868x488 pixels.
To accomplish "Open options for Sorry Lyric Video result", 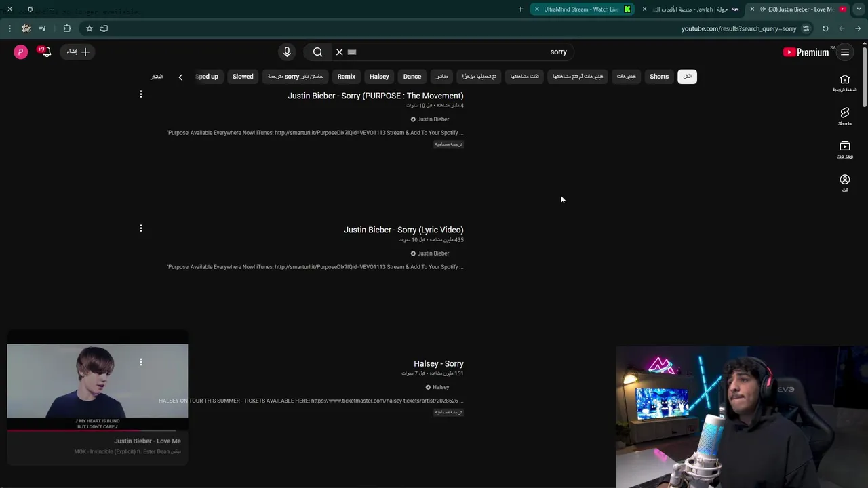I will [141, 228].
